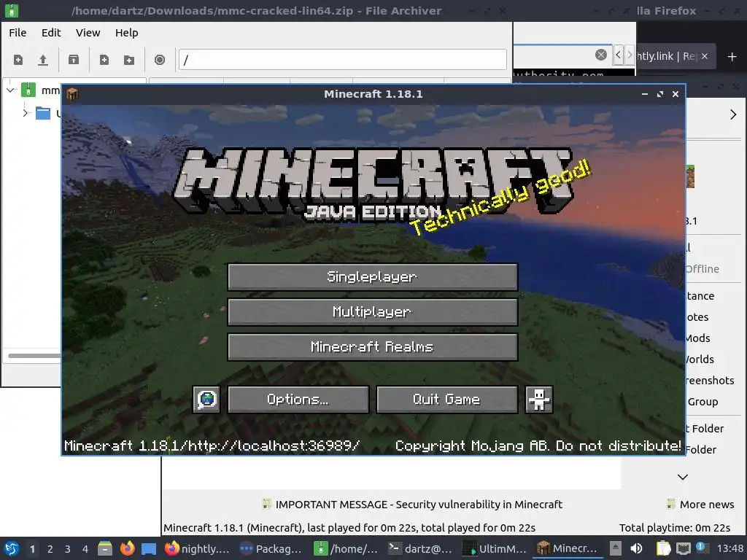This screenshot has height=560, width=747.
Task: Click Quit Game in Minecraft
Action: 447,399
